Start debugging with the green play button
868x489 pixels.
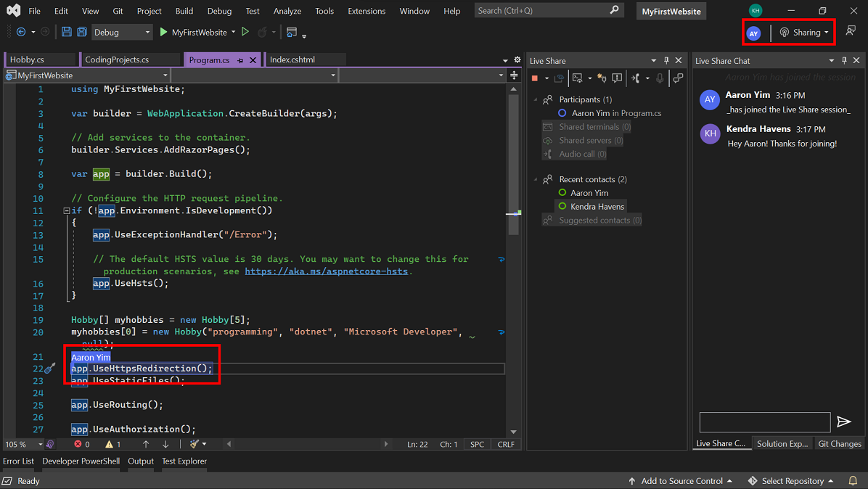point(163,32)
